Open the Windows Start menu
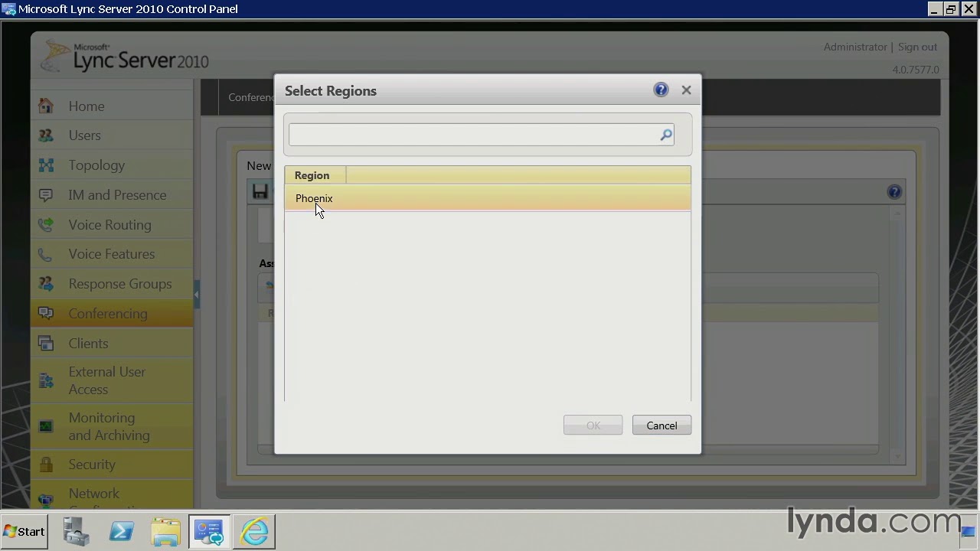980x551 pixels. 24,531
